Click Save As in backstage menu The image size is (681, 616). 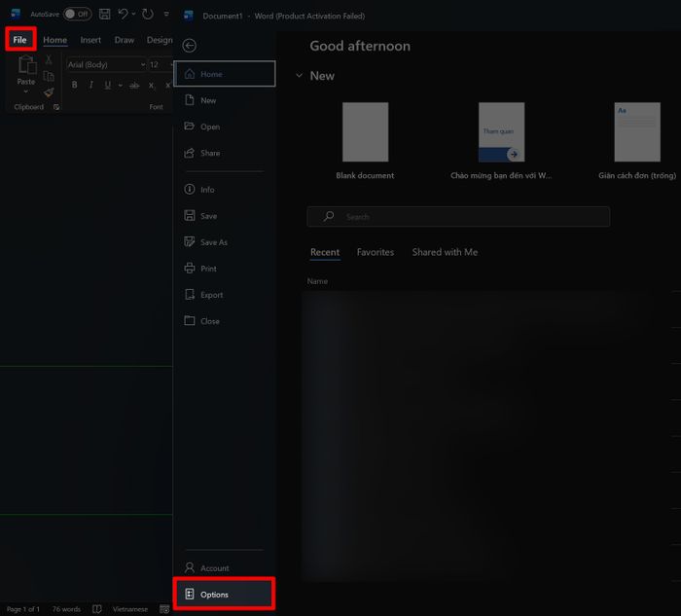tap(225, 242)
